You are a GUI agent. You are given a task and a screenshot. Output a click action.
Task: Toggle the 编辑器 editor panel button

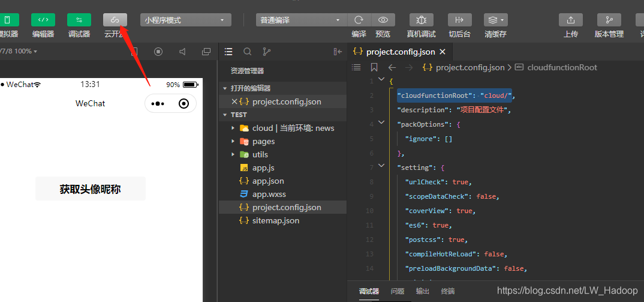click(43, 20)
